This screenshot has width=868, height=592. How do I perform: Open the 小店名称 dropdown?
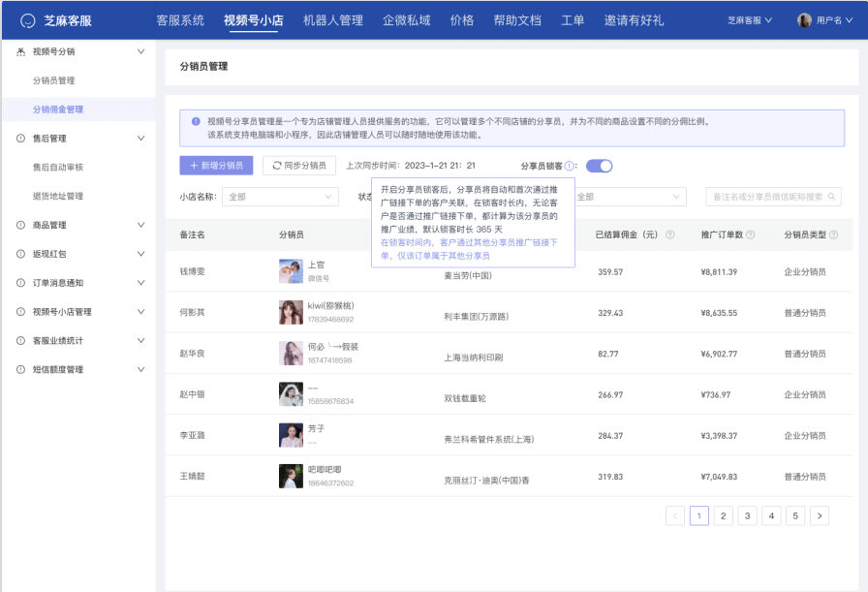(x=280, y=197)
